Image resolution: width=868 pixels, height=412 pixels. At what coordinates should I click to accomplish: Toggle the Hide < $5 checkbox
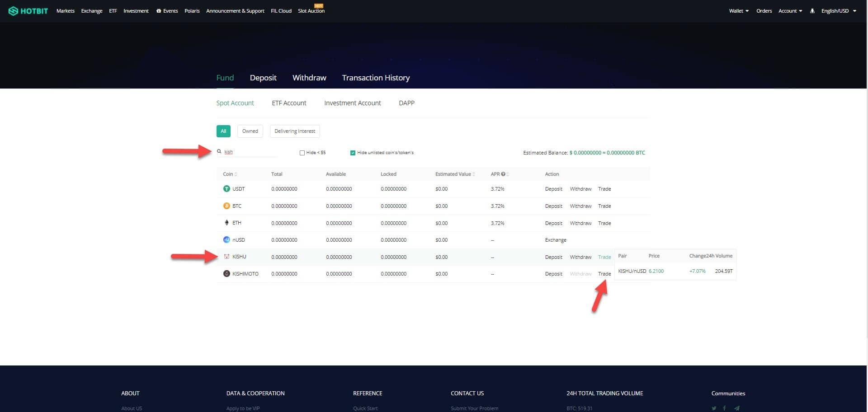(x=302, y=153)
